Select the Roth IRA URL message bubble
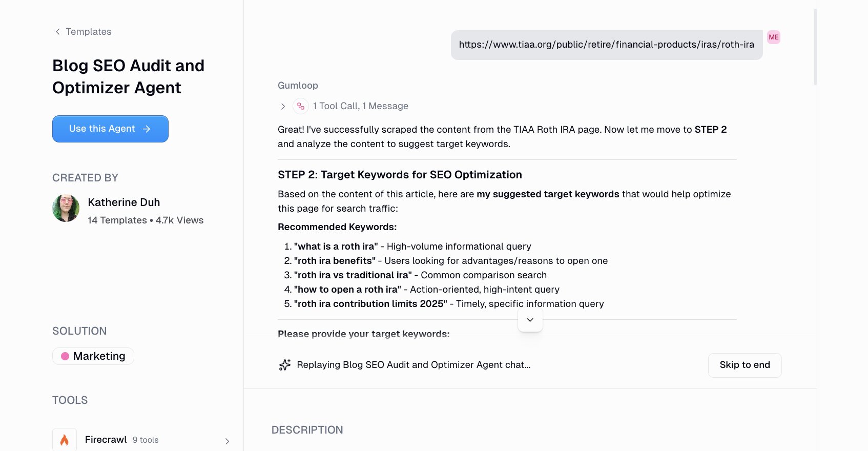 pyautogui.click(x=607, y=45)
